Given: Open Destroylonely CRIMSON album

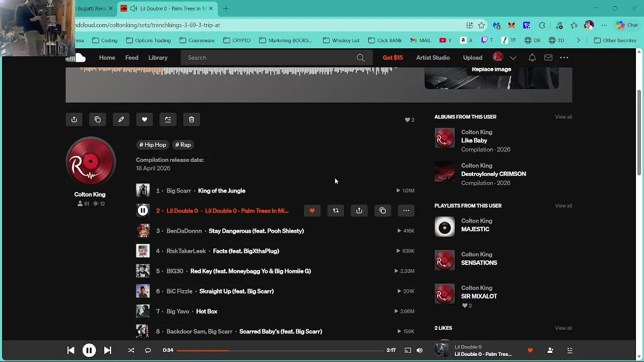Looking at the screenshot, I should pos(494,174).
